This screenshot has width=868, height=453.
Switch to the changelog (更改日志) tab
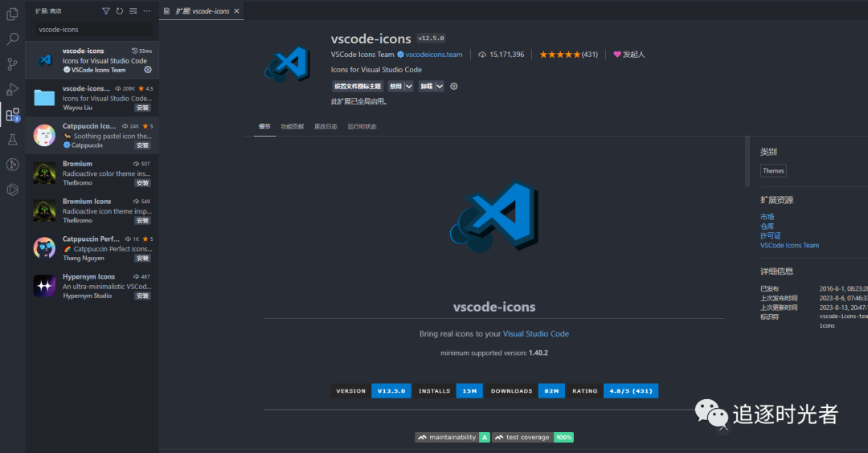[x=325, y=127]
